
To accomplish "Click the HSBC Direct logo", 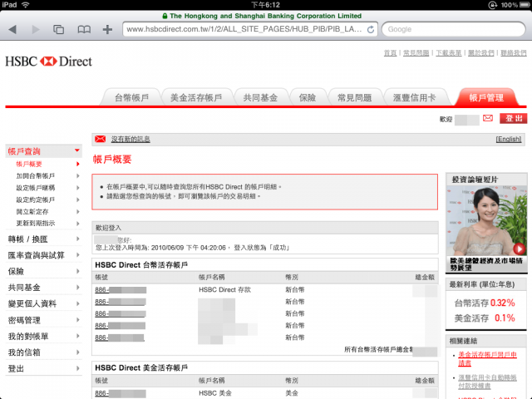I will [48, 62].
